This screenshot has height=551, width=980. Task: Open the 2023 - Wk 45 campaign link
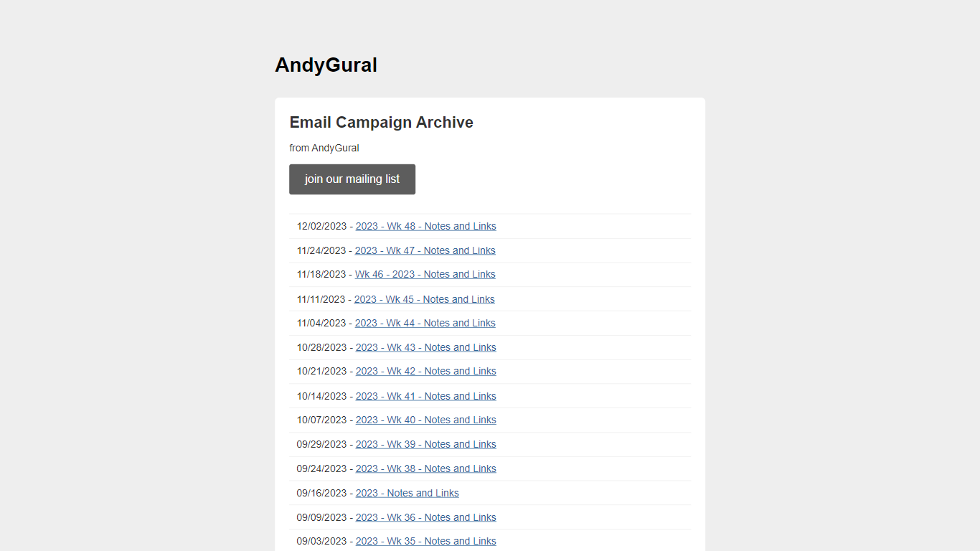point(424,299)
